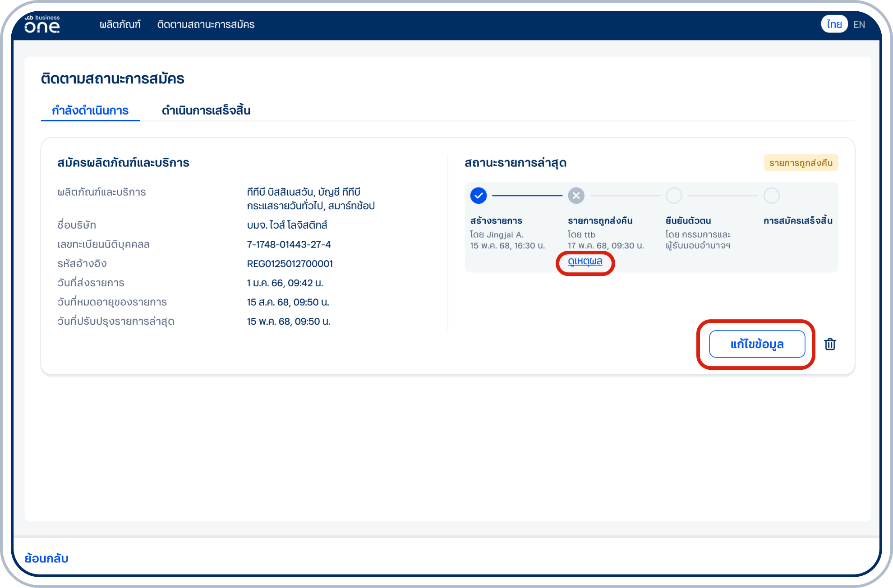Switch language to EN
The height and width of the screenshot is (588, 893).
(859, 24)
